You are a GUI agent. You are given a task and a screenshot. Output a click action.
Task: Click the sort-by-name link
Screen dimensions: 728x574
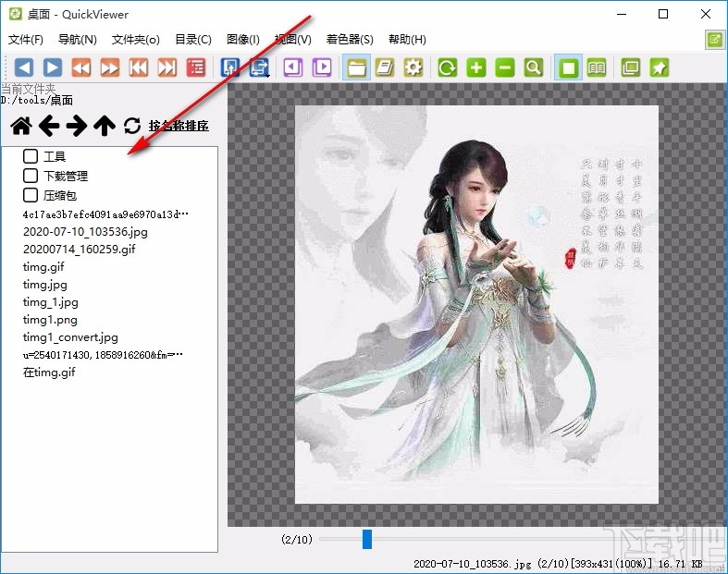(179, 126)
